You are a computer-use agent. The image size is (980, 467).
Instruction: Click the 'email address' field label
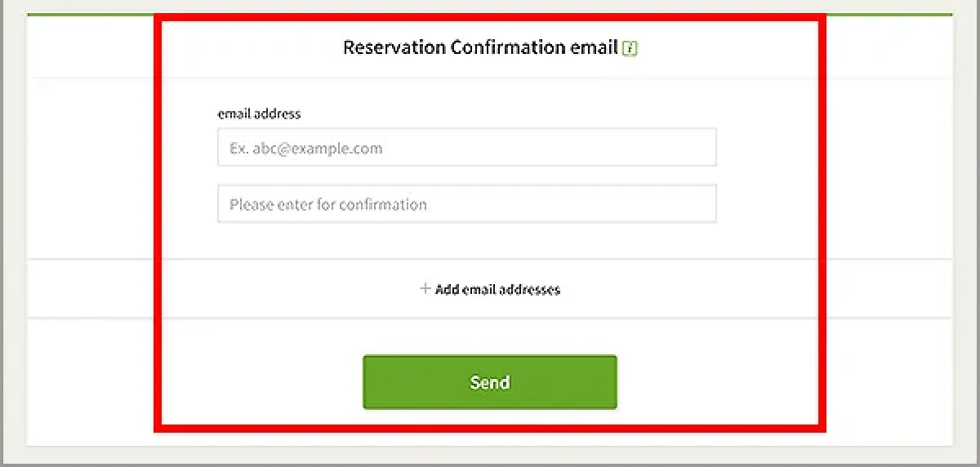[259, 113]
